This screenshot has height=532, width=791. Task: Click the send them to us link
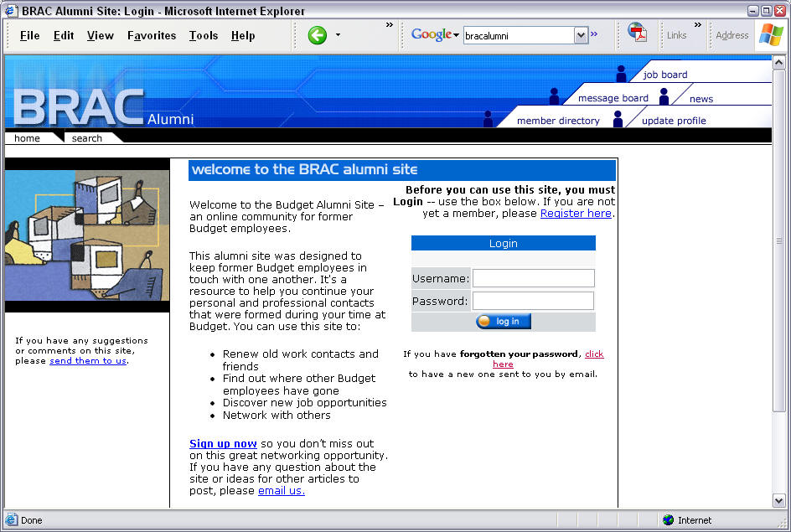click(88, 360)
